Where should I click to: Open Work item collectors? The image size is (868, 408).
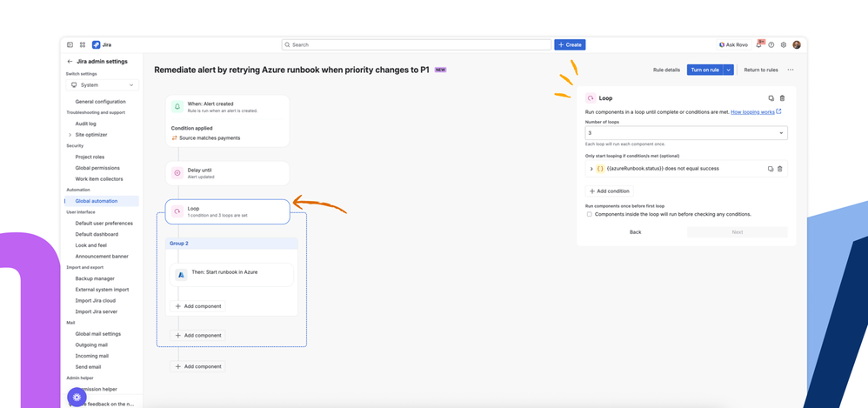tap(99, 179)
